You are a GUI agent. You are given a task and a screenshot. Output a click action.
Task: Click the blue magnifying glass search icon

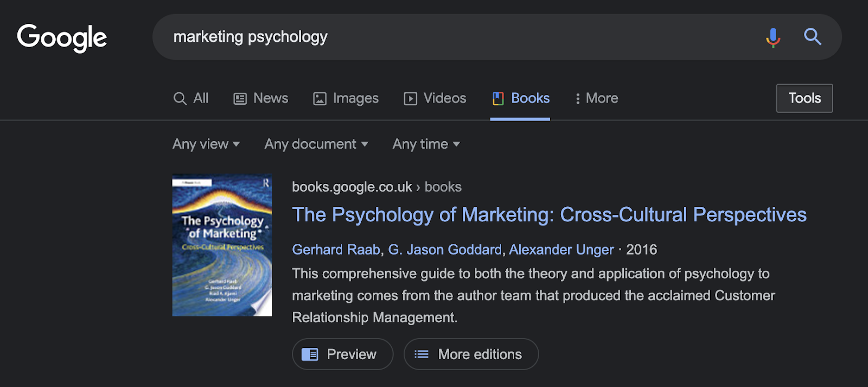point(812,37)
